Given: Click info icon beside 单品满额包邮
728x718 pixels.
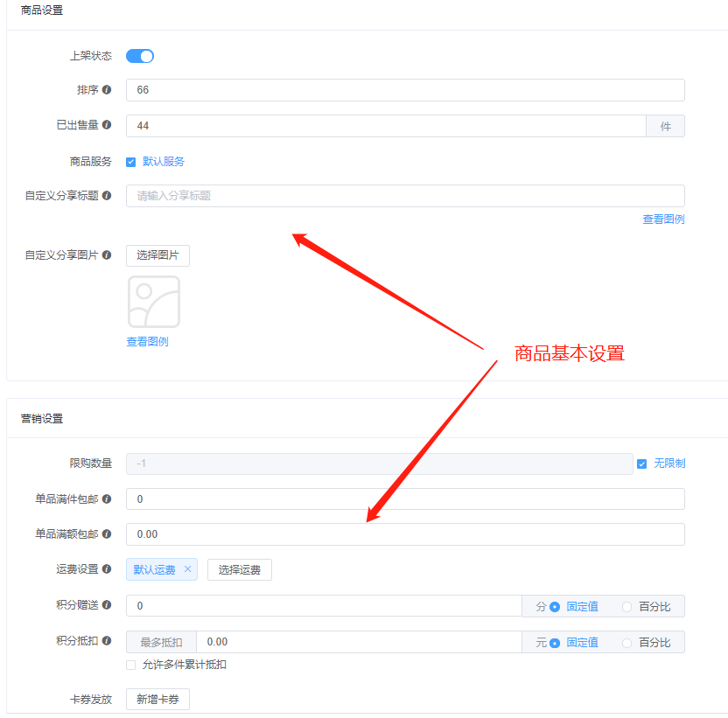Looking at the screenshot, I should 107,533.
